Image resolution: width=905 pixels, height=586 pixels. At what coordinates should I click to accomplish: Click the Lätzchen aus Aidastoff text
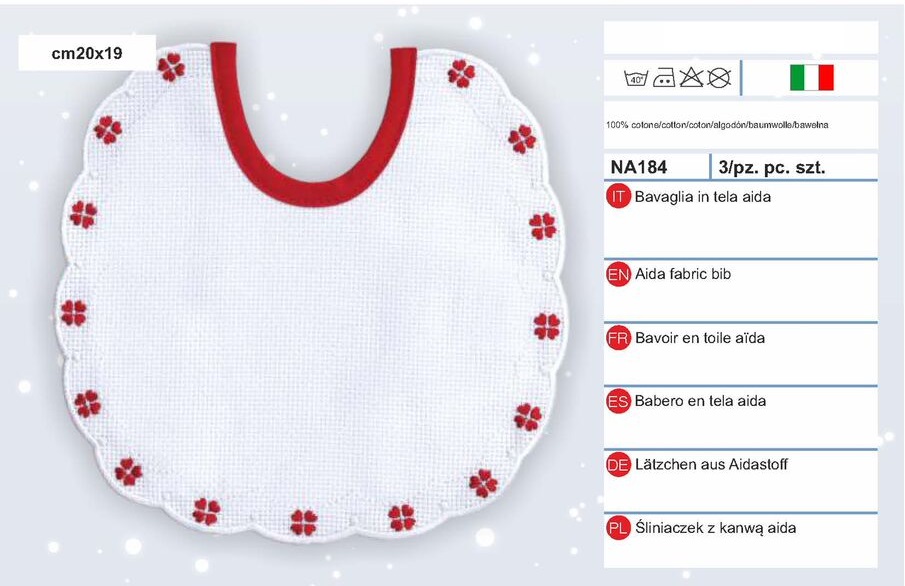tap(711, 464)
